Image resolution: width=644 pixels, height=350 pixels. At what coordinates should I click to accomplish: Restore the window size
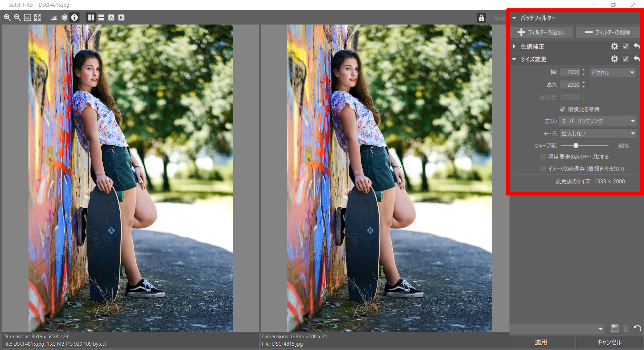coord(613,5)
